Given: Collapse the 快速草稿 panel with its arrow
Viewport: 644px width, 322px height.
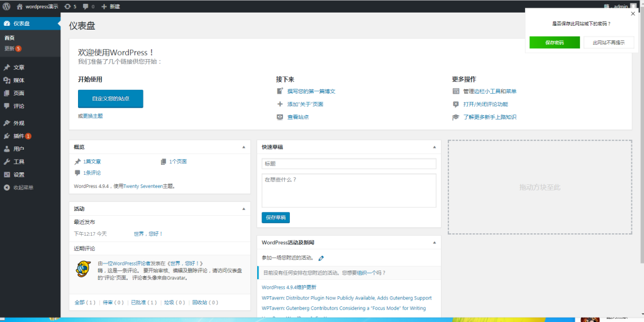Looking at the screenshot, I should [434, 147].
